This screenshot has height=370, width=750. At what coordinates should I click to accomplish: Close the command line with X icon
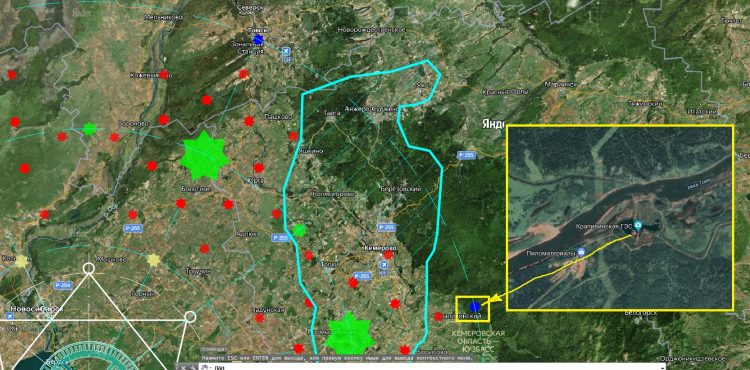pos(183,368)
